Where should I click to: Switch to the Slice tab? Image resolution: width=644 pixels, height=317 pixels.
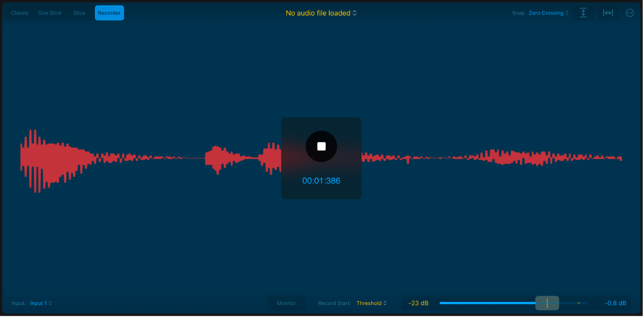point(79,13)
